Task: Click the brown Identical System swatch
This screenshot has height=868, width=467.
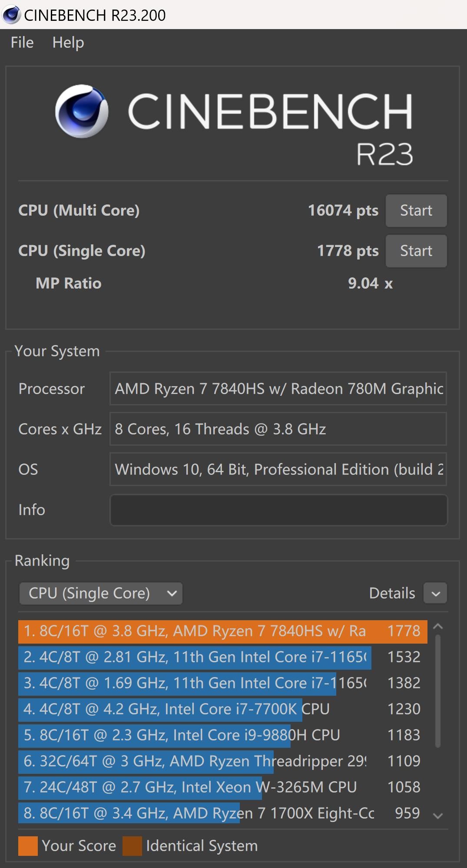Action: (x=132, y=846)
